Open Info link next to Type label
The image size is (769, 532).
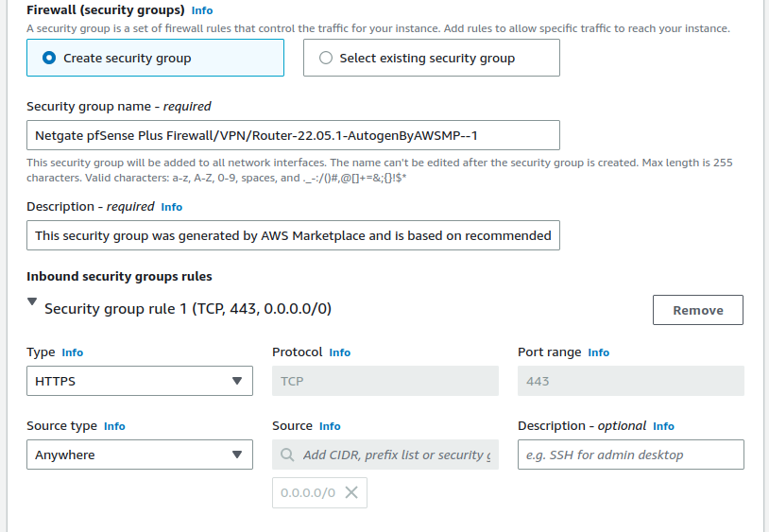pos(72,352)
